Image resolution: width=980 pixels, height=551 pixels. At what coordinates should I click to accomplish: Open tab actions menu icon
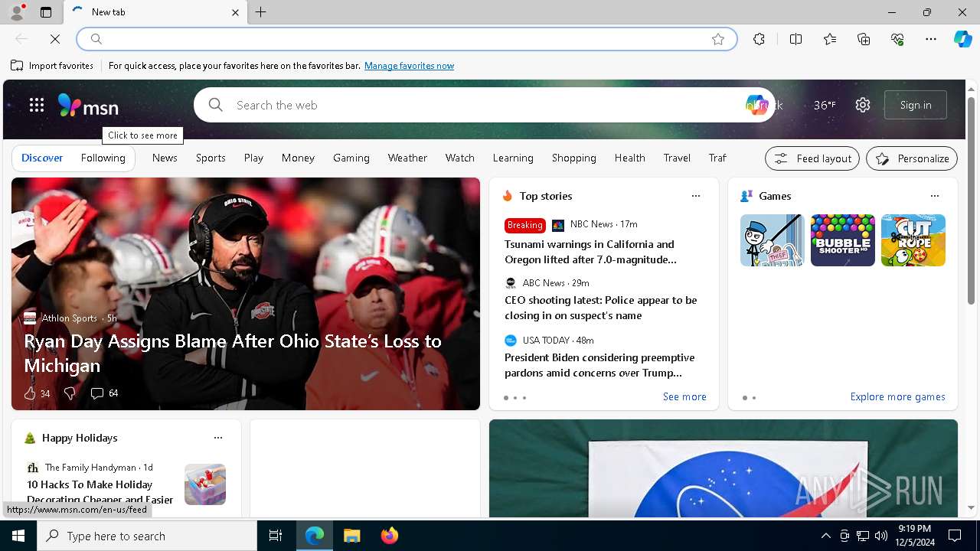tap(46, 12)
